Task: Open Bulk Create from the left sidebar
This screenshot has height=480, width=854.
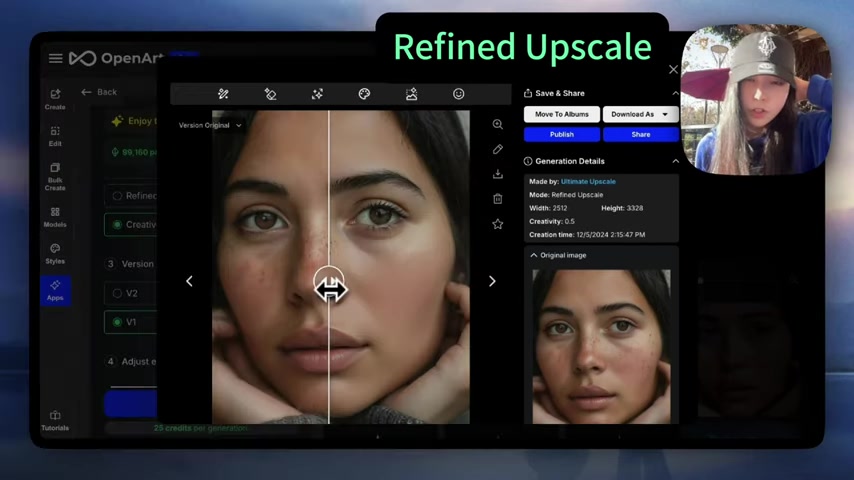Action: point(55,174)
